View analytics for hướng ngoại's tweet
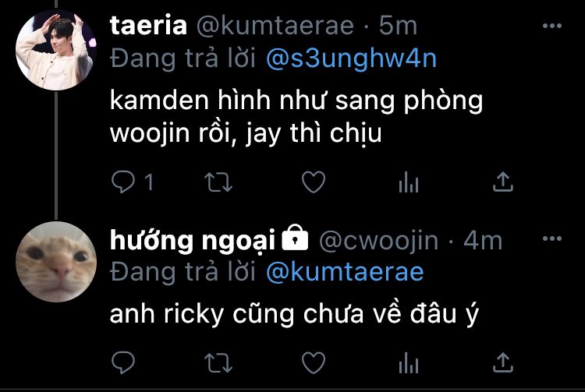585x392 pixels. pos(409,362)
